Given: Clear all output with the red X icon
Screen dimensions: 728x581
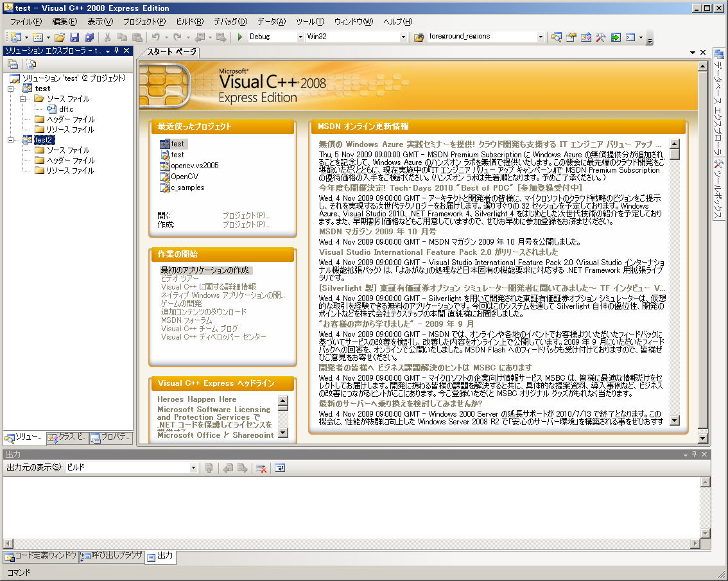Looking at the screenshot, I should [261, 468].
